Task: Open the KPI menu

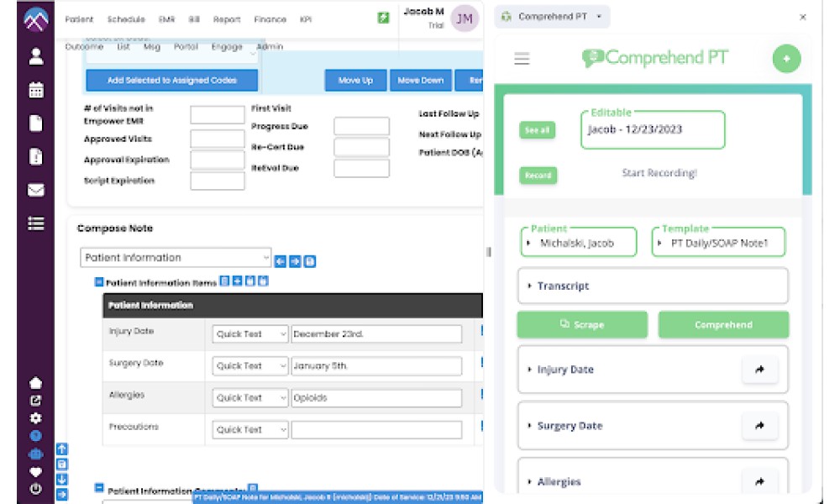Action: [306, 19]
